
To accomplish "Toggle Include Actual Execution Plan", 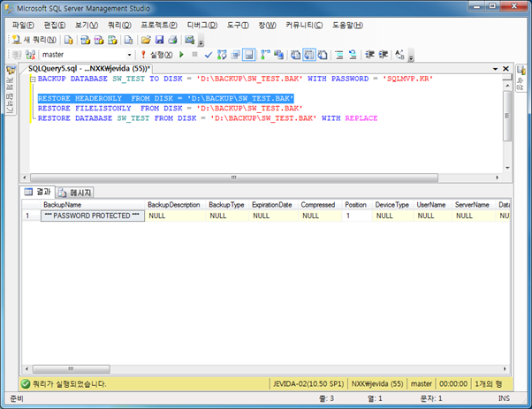I will [265, 55].
